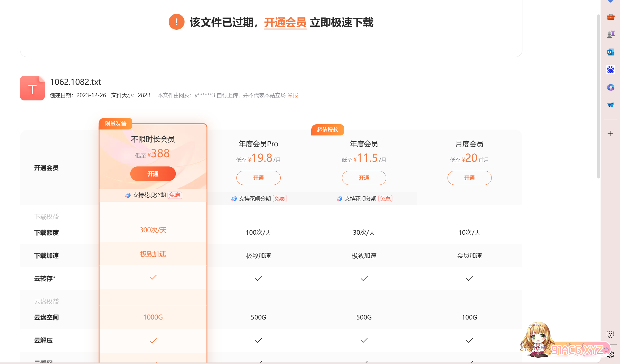
Task: Click the 开通会员 link in the header
Action: pos(285,22)
